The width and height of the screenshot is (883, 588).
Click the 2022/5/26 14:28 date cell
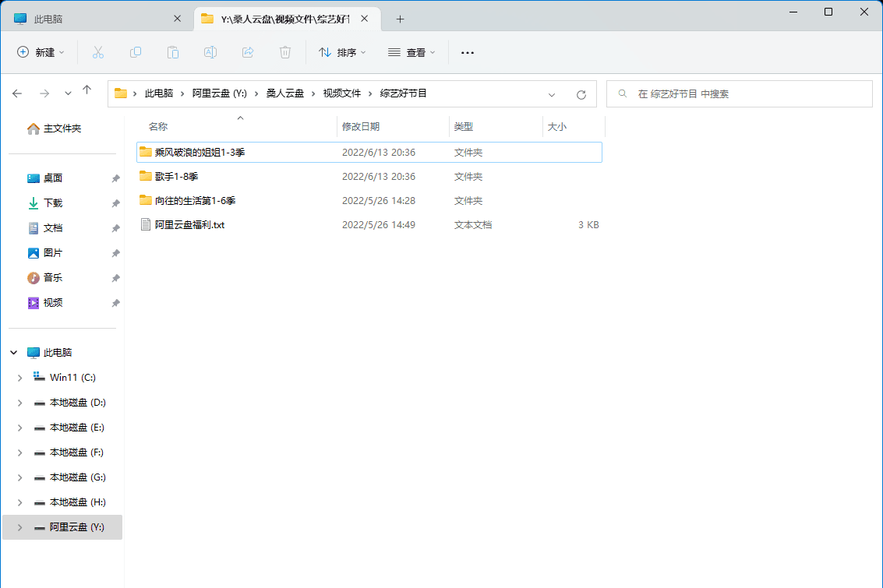click(x=379, y=200)
